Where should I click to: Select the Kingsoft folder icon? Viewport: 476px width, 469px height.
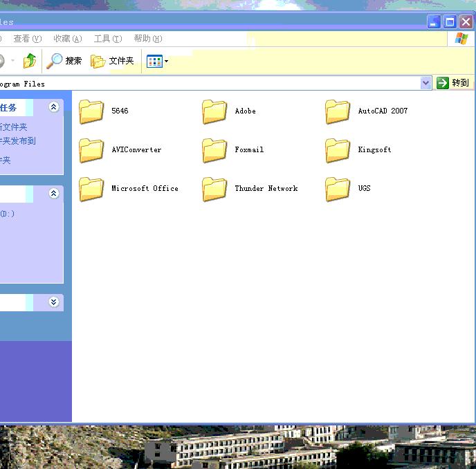click(338, 151)
